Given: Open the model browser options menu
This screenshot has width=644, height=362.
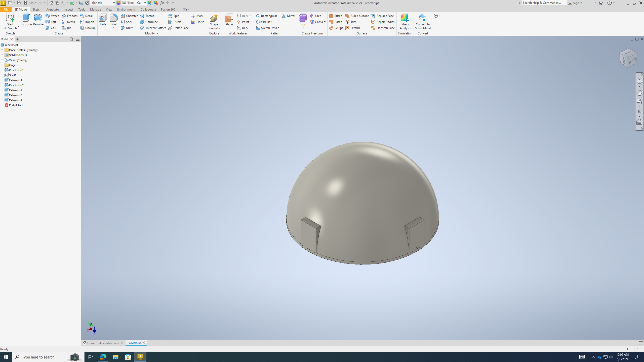Looking at the screenshot, I should [78, 39].
